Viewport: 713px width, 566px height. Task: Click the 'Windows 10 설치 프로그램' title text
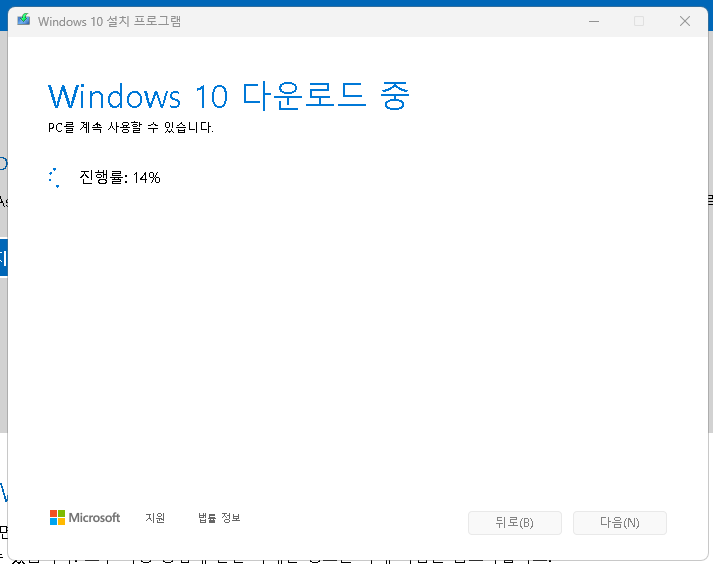109,21
